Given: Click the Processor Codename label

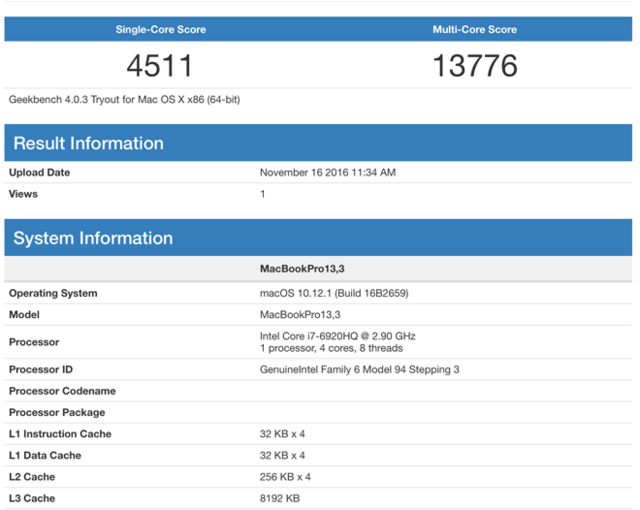Looking at the screenshot, I should point(62,391).
